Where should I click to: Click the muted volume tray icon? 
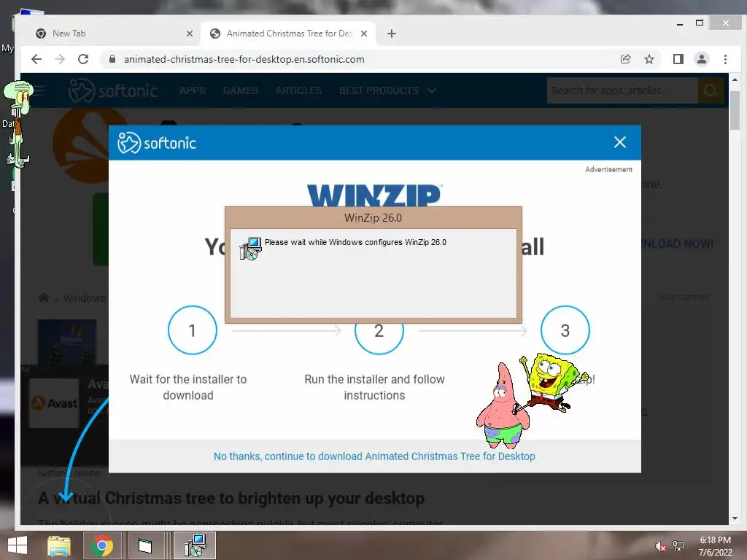tap(660, 546)
